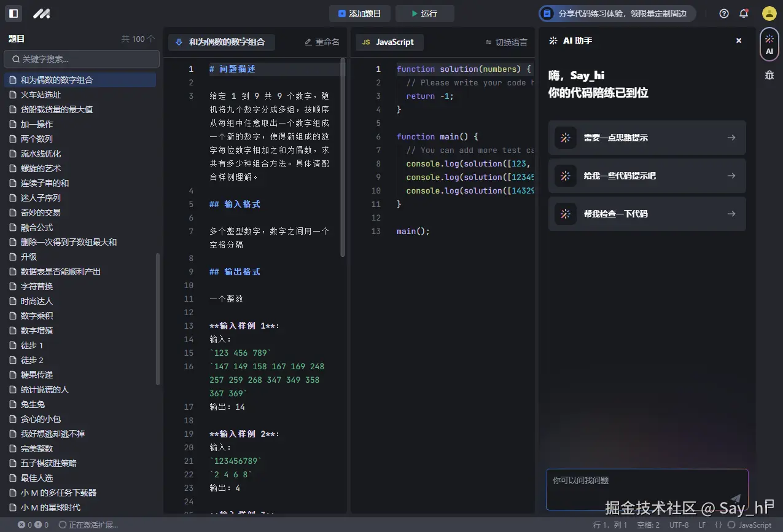Select the 和为偶数的数字组合 title tab

coord(222,43)
